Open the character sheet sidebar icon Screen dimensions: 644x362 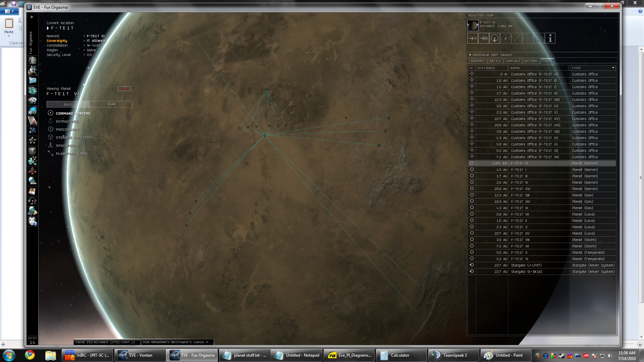click(33, 60)
